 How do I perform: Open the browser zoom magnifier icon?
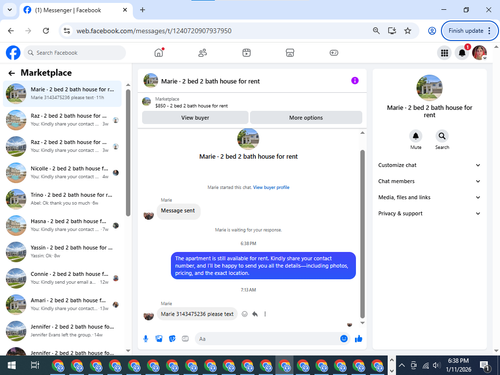point(376,31)
